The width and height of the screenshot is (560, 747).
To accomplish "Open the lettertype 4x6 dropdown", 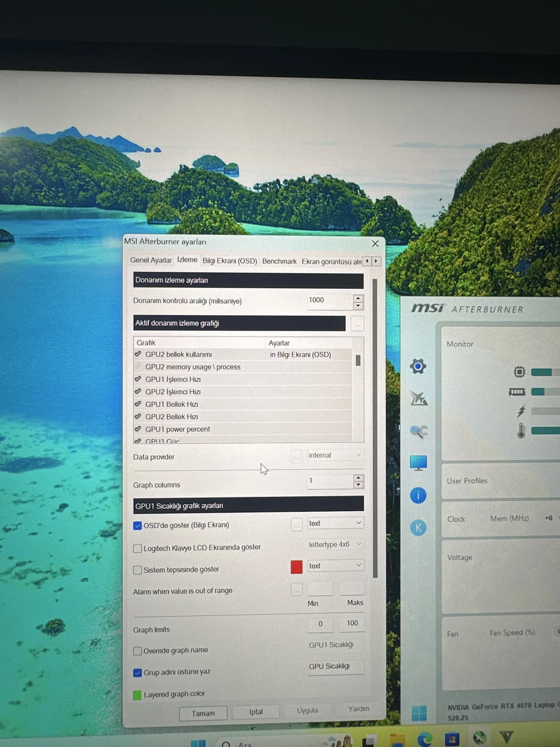I will pos(335,544).
